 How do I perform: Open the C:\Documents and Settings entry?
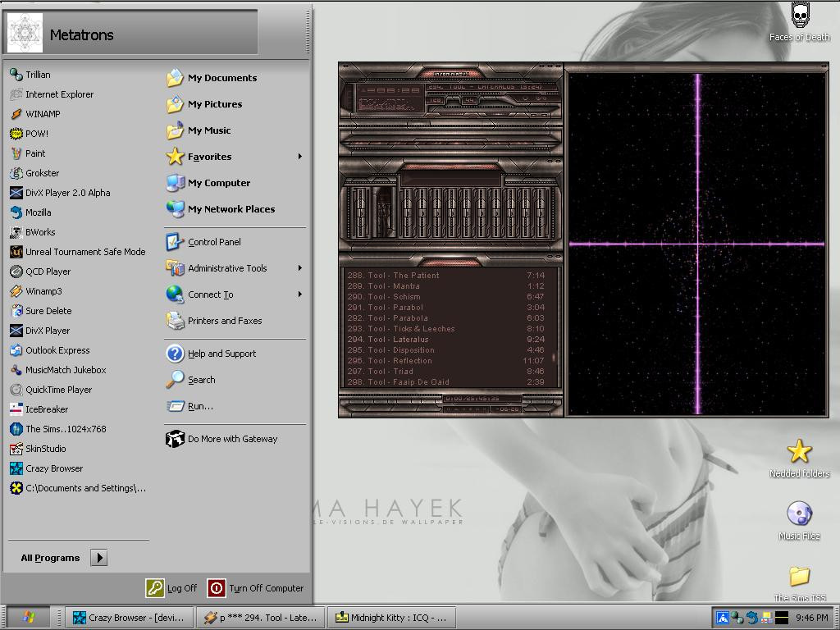(78, 488)
